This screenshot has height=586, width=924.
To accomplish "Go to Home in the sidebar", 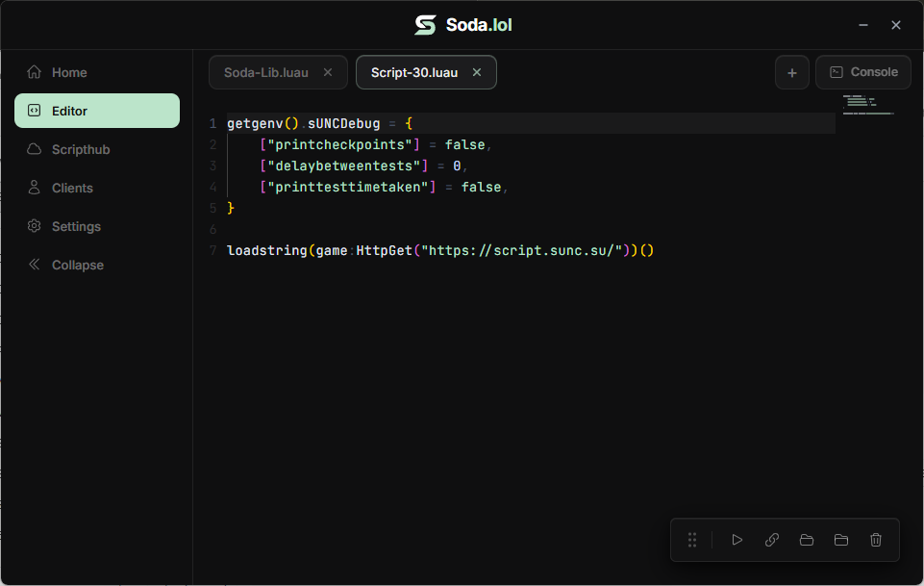I will point(97,72).
